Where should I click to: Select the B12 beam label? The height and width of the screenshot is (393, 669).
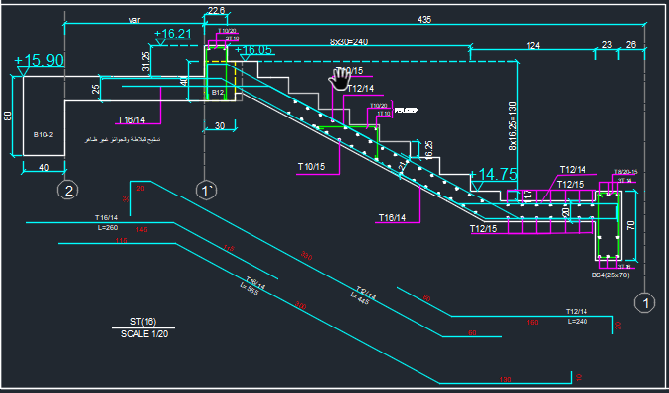coord(218,93)
